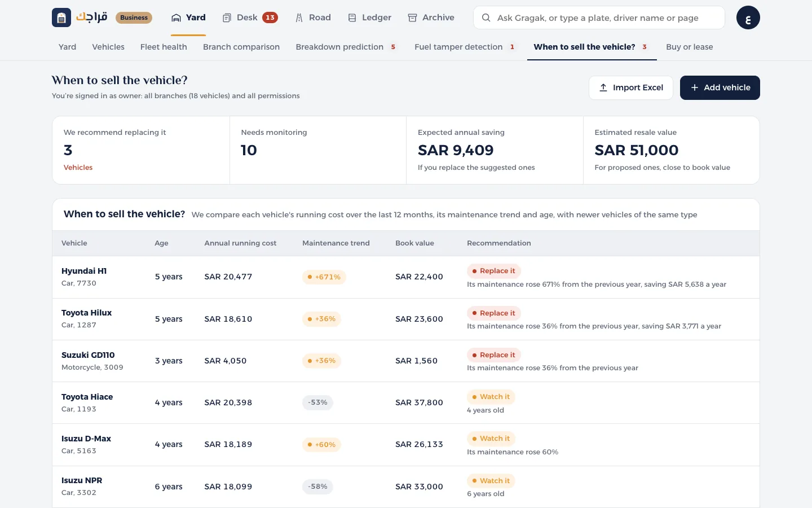Viewport: 812px width, 508px height.
Task: Click the Archive box icon
Action: (x=412, y=17)
